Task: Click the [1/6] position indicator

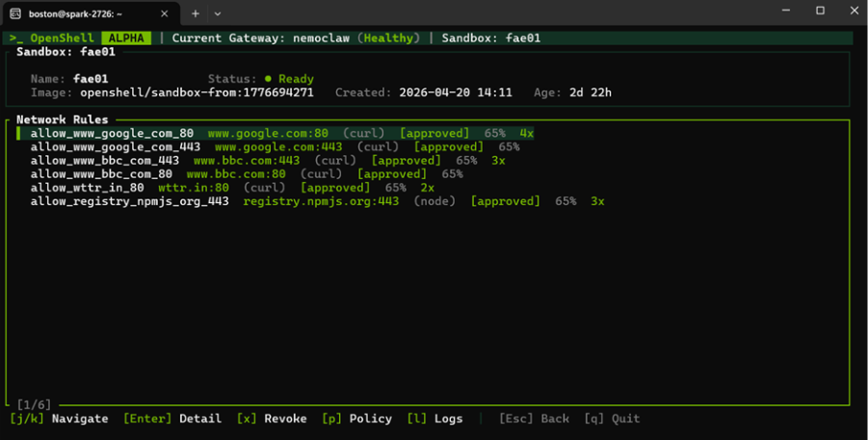Action: (34, 405)
